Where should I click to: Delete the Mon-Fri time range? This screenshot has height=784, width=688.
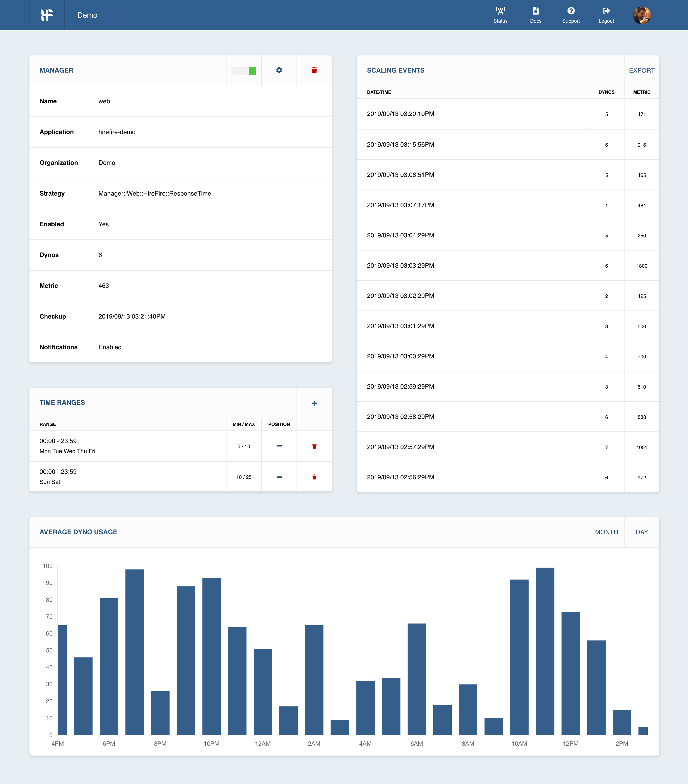[314, 446]
